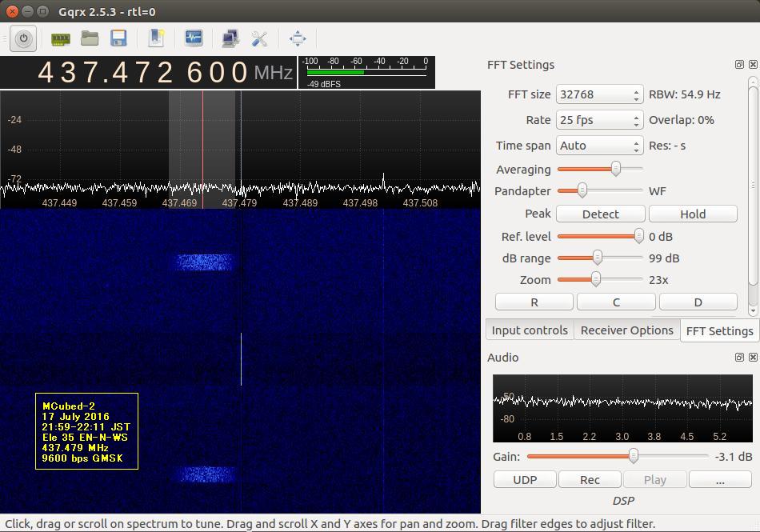This screenshot has height=532, width=760.
Task: Click the DSP label under audio buttons
Action: click(x=623, y=501)
